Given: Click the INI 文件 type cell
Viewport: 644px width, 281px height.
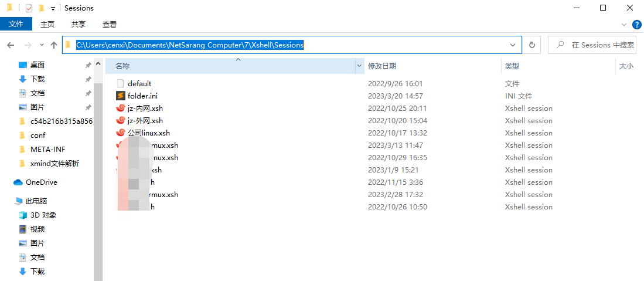Looking at the screenshot, I should [x=519, y=96].
